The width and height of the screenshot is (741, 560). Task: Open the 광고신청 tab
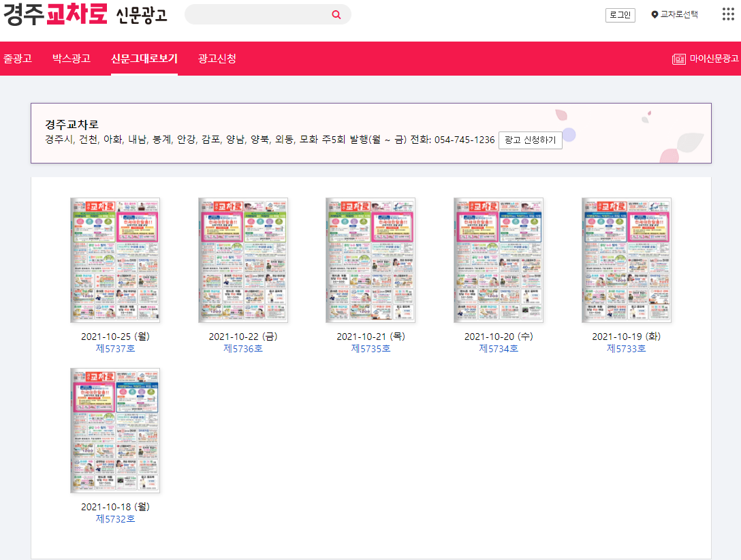216,59
